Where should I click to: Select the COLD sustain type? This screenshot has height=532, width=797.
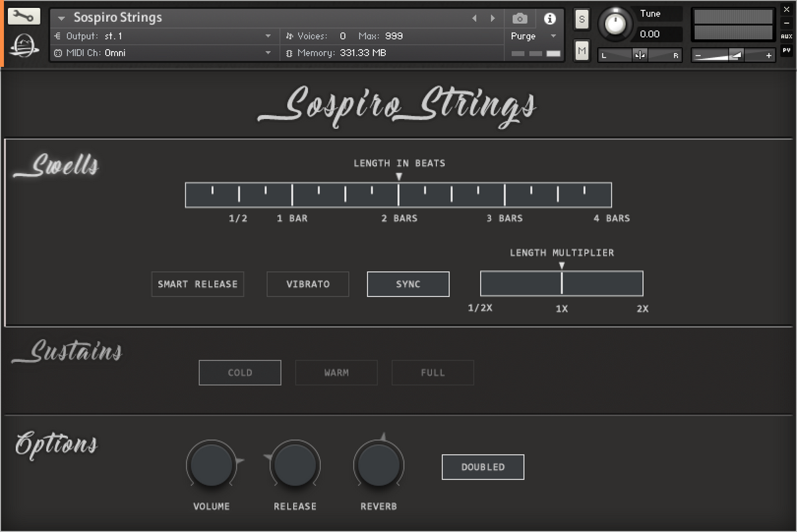(240, 373)
